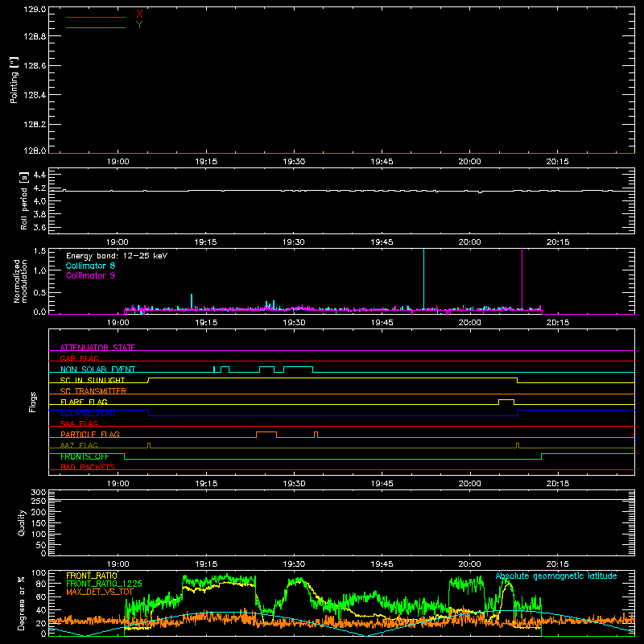This screenshot has height=644, width=644.
Task: Click the 128.8 pointing tick label
Action: pos(35,36)
